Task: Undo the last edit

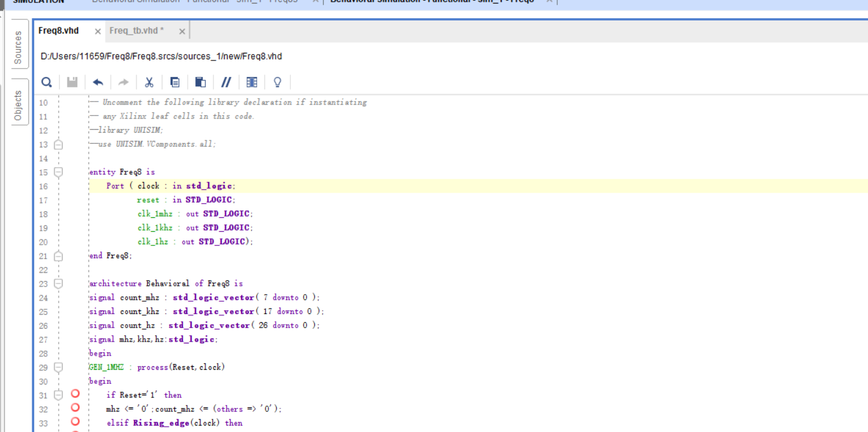Action: pyautogui.click(x=98, y=82)
